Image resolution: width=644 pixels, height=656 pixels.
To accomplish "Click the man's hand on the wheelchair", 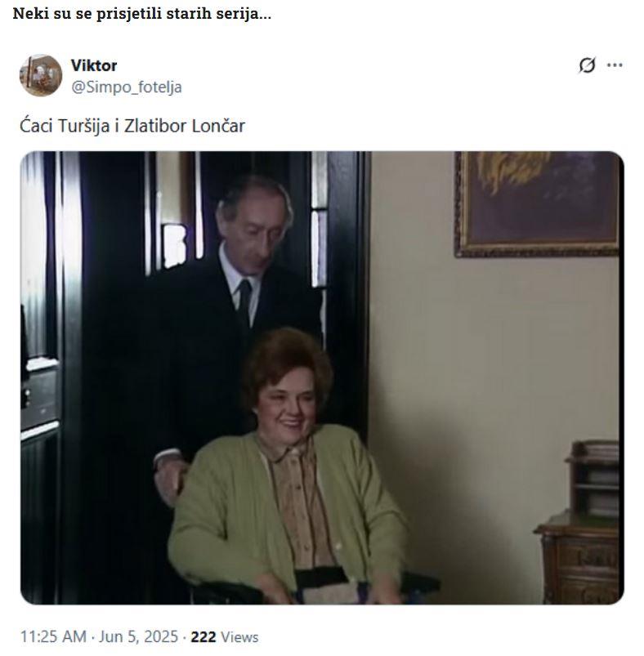I will point(169,477).
